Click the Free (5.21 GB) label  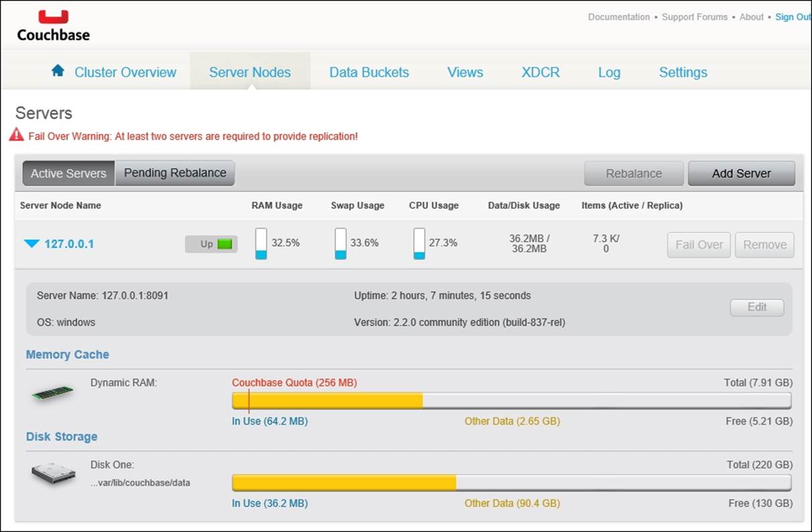tap(760, 421)
